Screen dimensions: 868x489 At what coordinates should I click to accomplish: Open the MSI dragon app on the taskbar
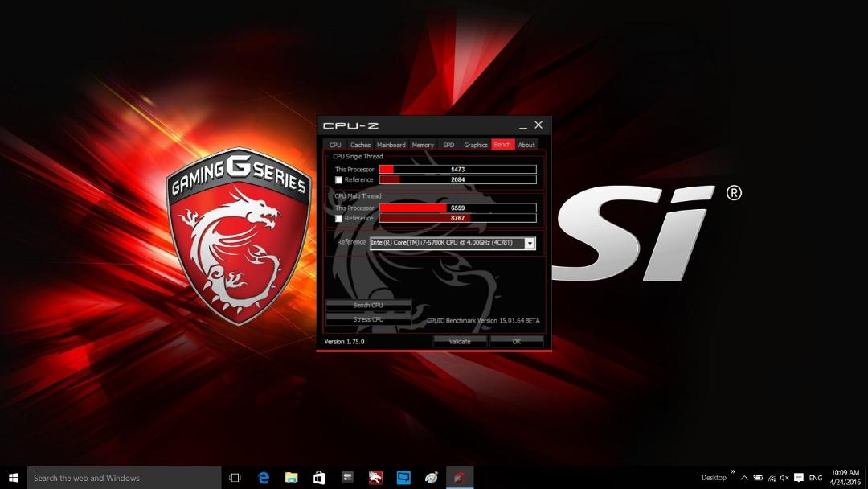(375, 478)
